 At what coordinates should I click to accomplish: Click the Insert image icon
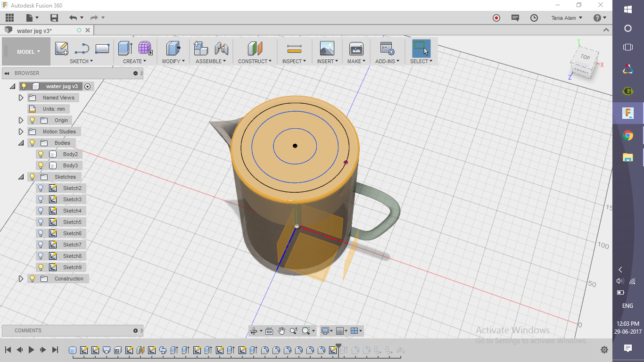(327, 49)
